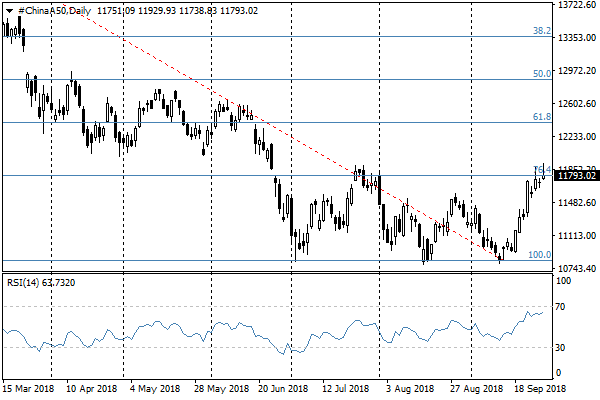Viewport: 600px width, 400px height.
Task: Click the 61.8 Fibonacci level label
Action: 541,117
